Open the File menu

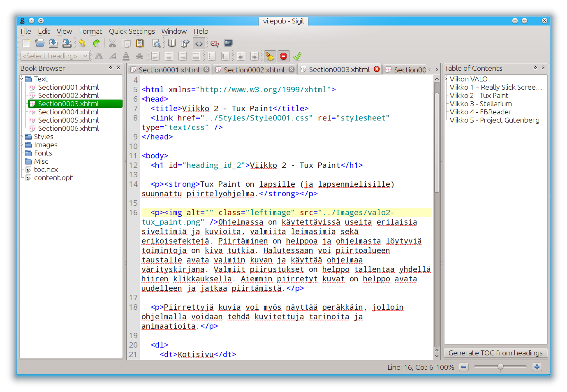pyautogui.click(x=26, y=31)
